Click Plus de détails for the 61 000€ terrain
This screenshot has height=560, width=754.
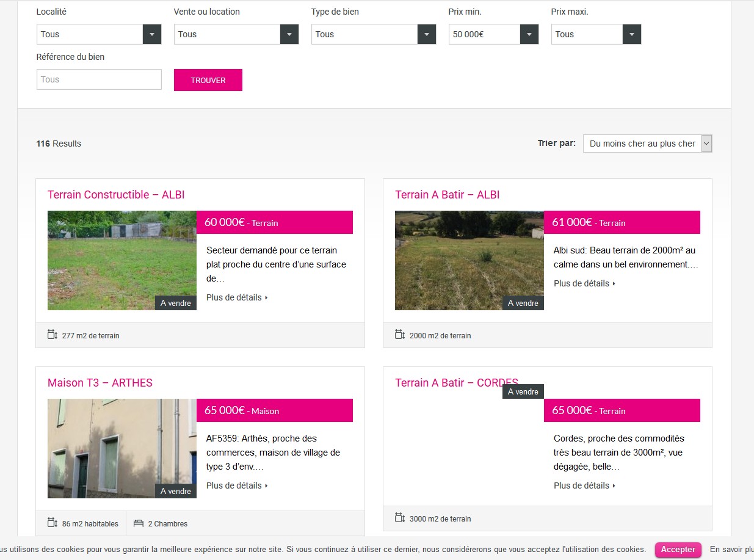click(584, 283)
